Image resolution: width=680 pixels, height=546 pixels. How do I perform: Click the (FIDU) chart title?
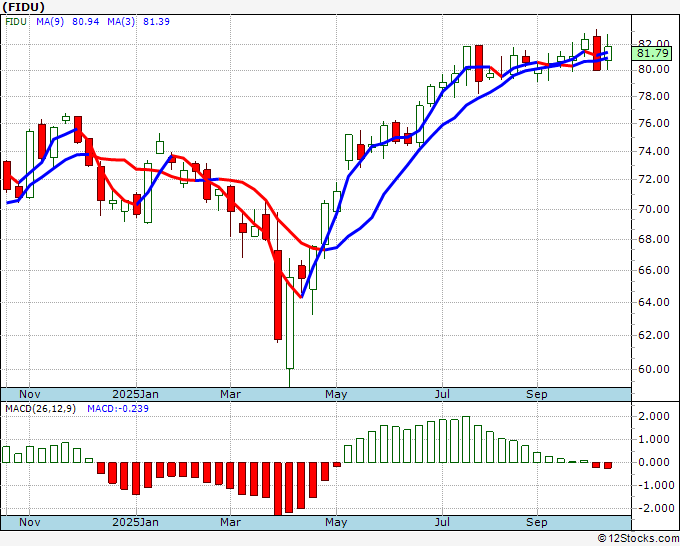(x=23, y=7)
